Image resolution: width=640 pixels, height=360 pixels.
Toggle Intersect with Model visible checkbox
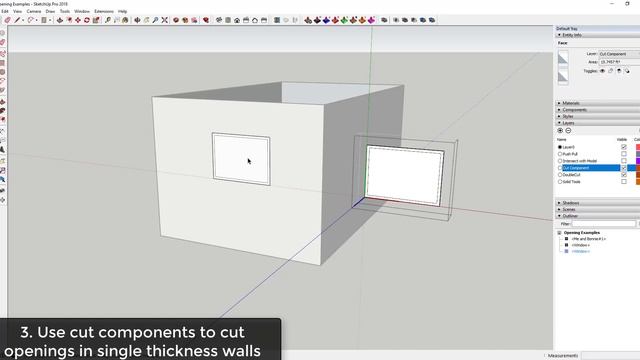[624, 161]
